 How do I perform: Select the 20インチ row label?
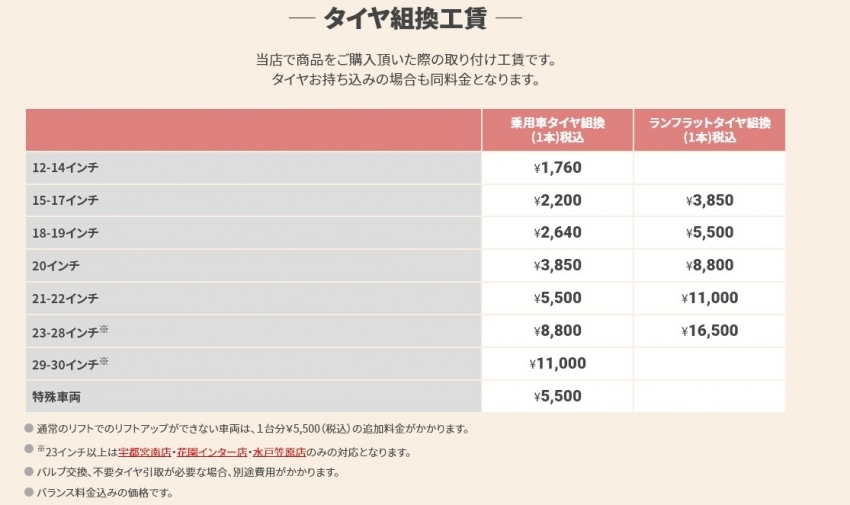pos(56,265)
